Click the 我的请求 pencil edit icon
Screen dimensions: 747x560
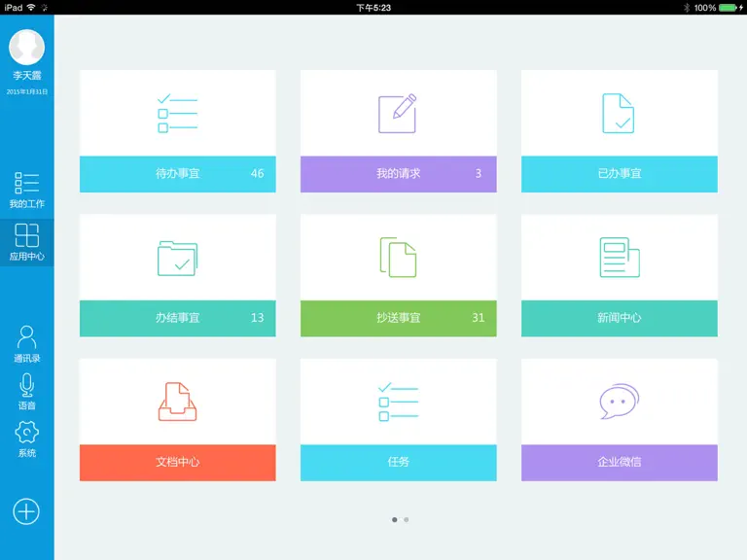[x=398, y=114]
